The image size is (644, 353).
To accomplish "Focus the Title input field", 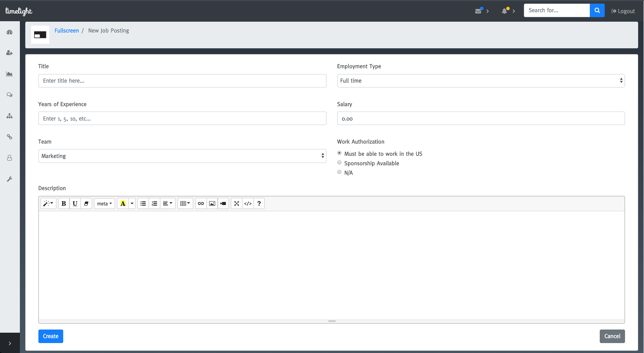I will click(182, 81).
